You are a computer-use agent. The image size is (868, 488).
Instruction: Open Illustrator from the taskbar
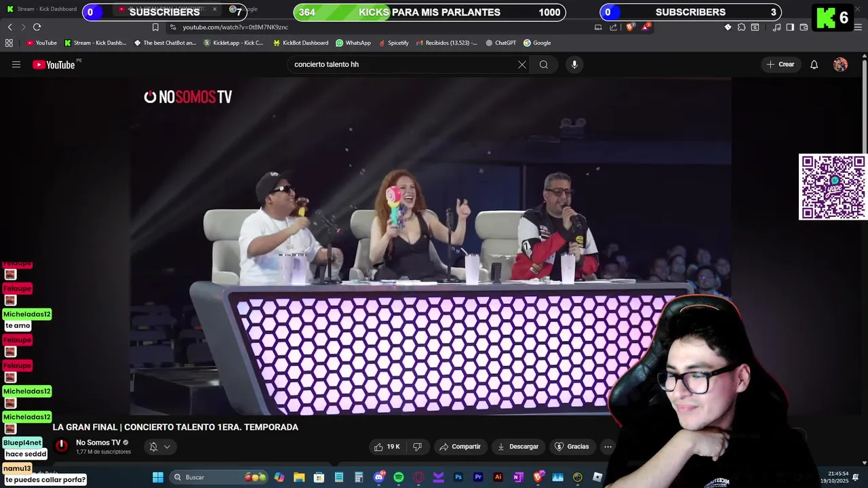point(498,477)
